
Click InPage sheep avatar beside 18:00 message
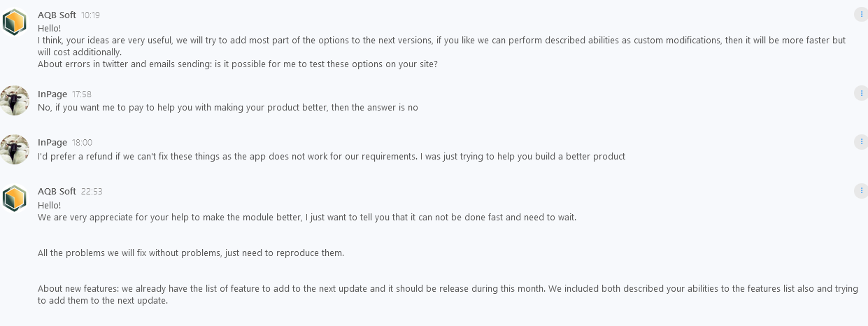pos(15,150)
